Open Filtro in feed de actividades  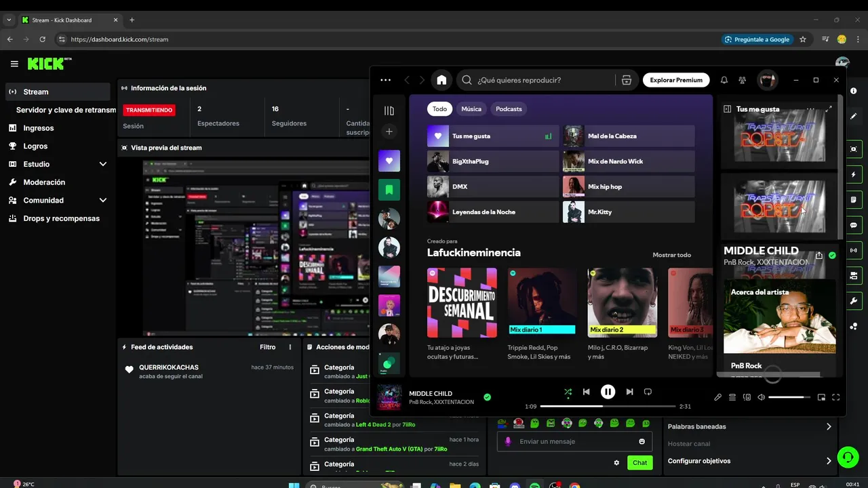(268, 347)
